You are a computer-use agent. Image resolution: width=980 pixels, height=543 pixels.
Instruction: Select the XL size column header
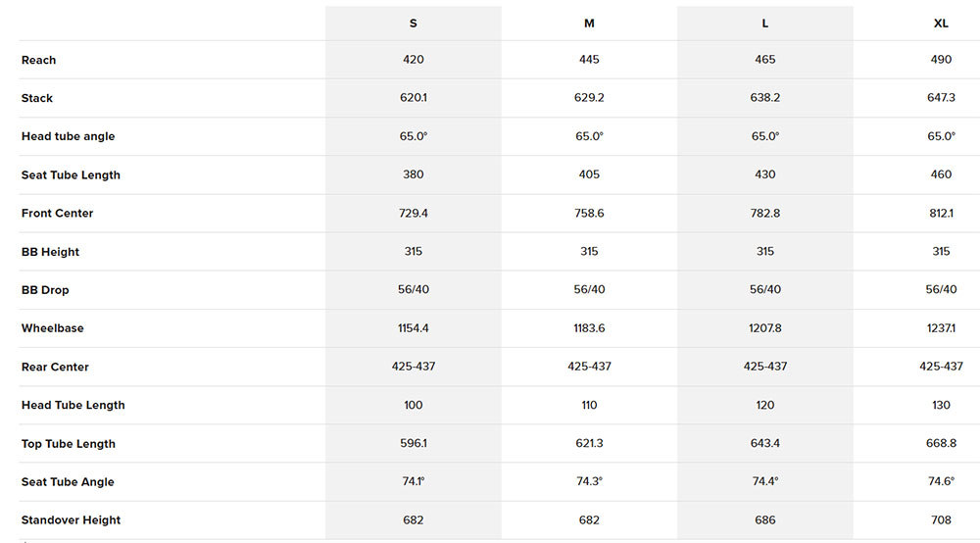[941, 24]
